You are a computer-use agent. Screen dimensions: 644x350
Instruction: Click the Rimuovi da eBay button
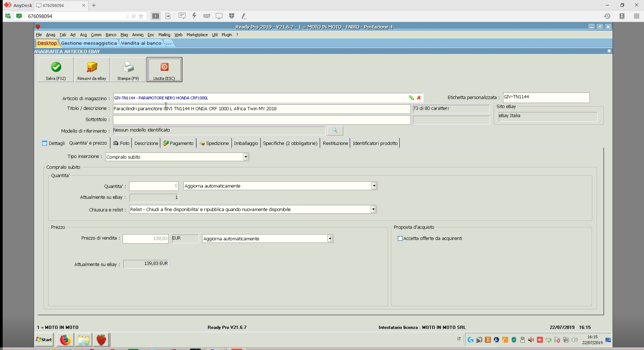(x=92, y=69)
